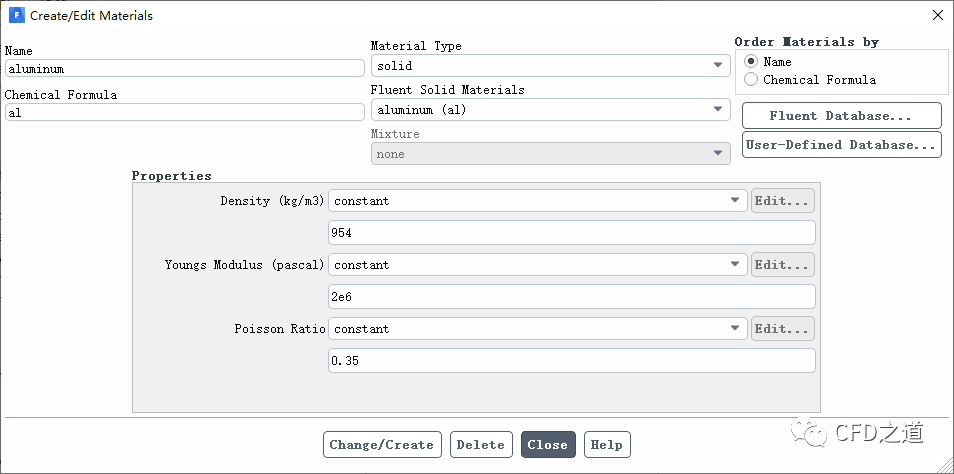Click the Fluent Database button

(841, 116)
